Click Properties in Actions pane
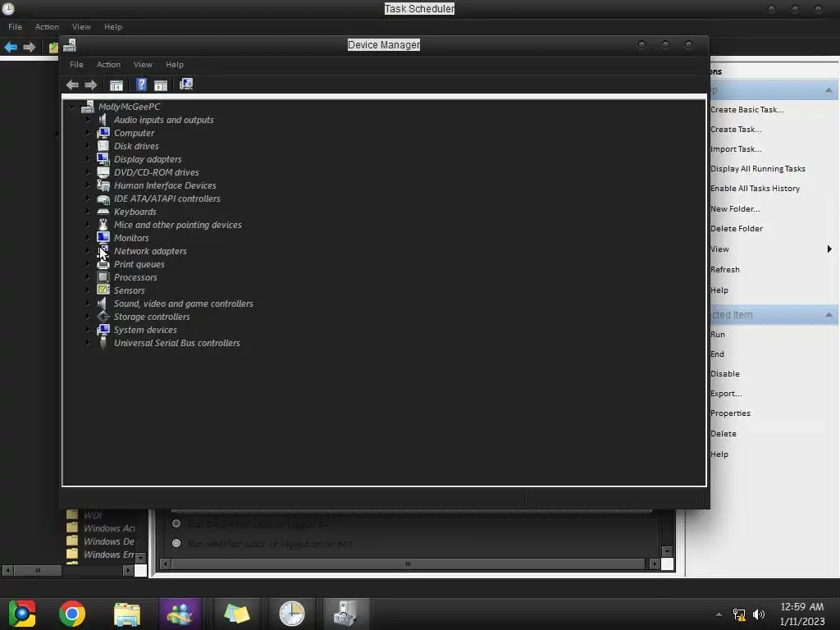This screenshot has height=630, width=840. 730,413
